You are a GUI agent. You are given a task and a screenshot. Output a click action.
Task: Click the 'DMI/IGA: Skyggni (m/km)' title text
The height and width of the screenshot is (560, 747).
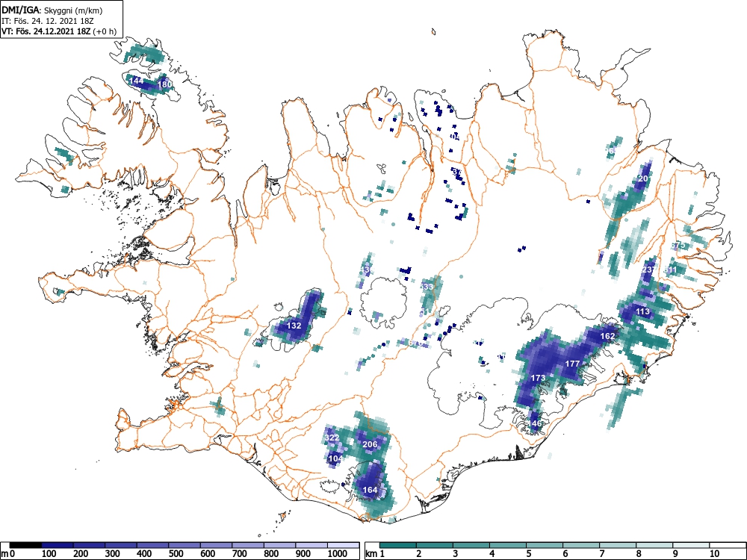pos(52,10)
